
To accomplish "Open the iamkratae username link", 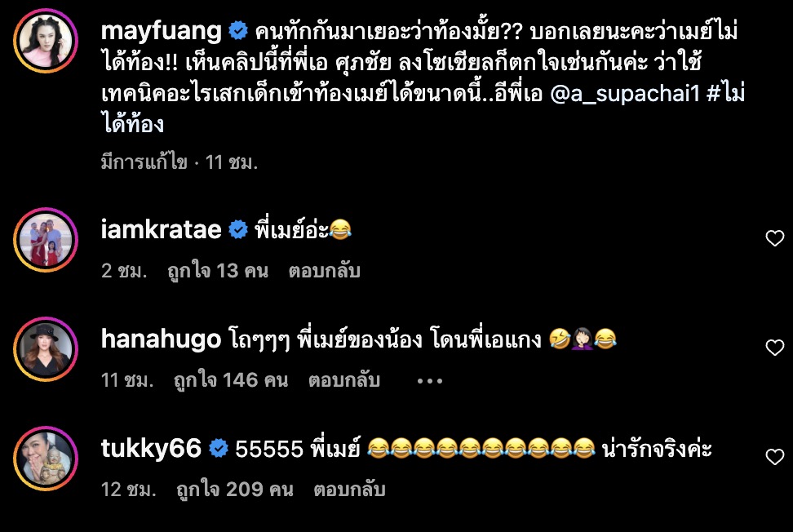I will (161, 230).
